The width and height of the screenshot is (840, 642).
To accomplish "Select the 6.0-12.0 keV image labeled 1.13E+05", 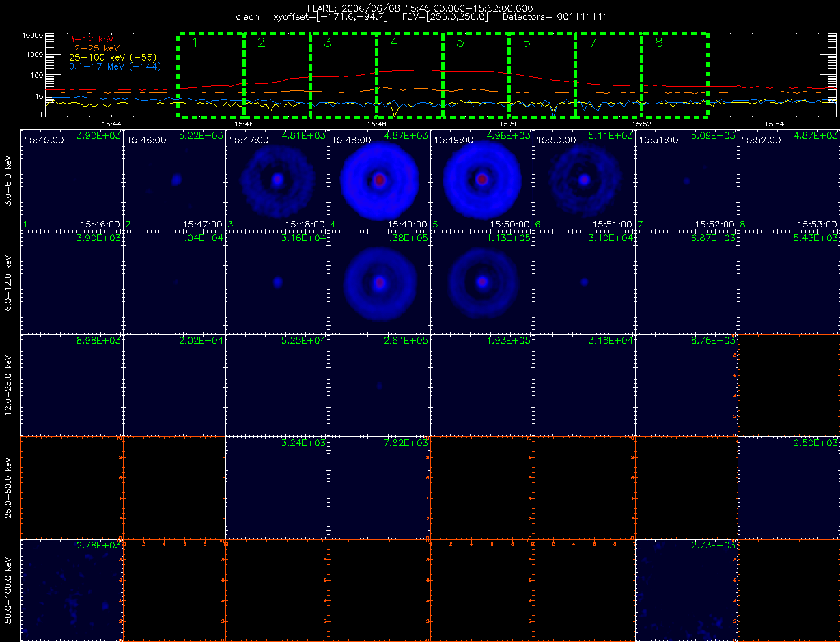I will [481, 282].
